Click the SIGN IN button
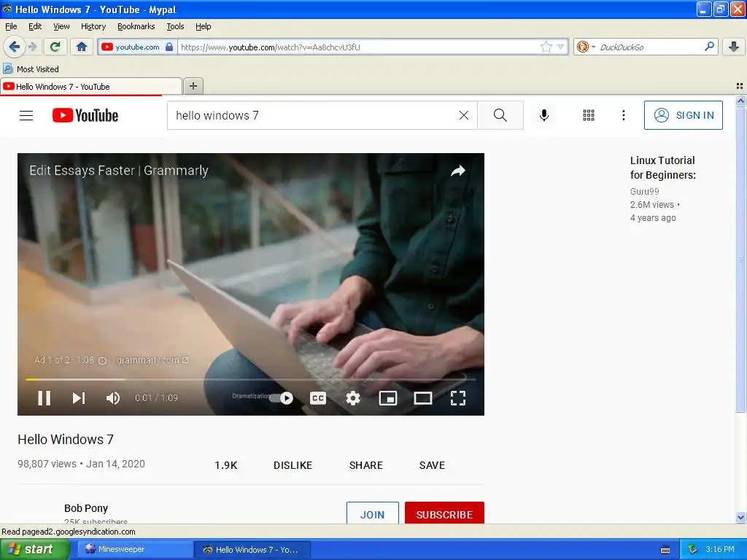Image resolution: width=747 pixels, height=560 pixels. [x=683, y=115]
